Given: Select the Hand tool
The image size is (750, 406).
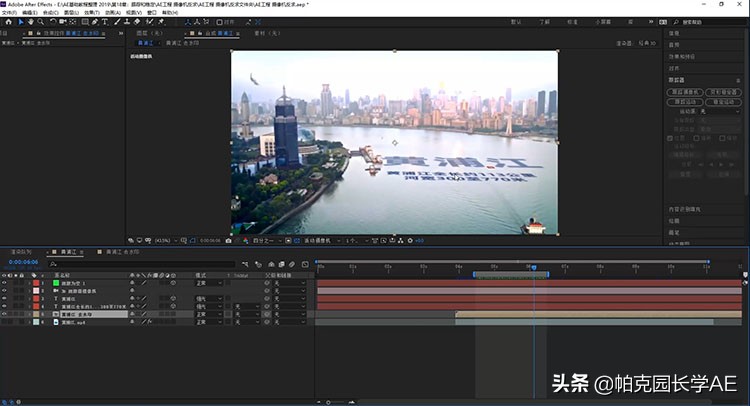Looking at the screenshot, I should tap(31, 22).
